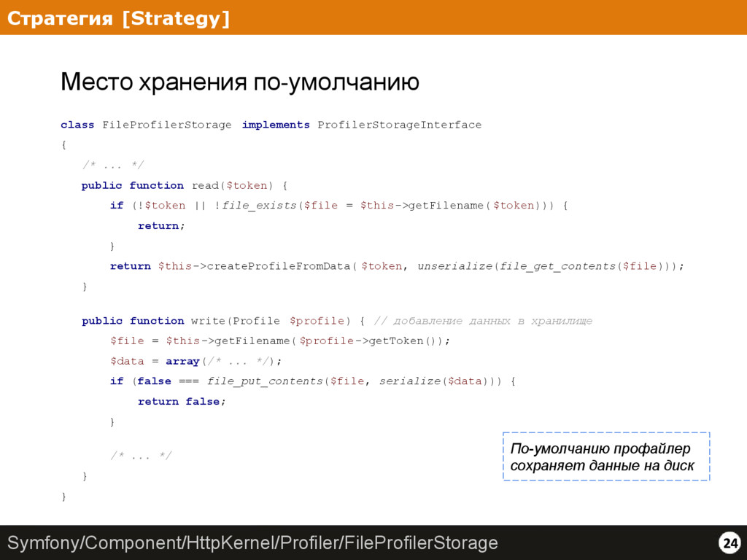Click the 'return false;' statement
The height and width of the screenshot is (560, 747).
tap(182, 402)
